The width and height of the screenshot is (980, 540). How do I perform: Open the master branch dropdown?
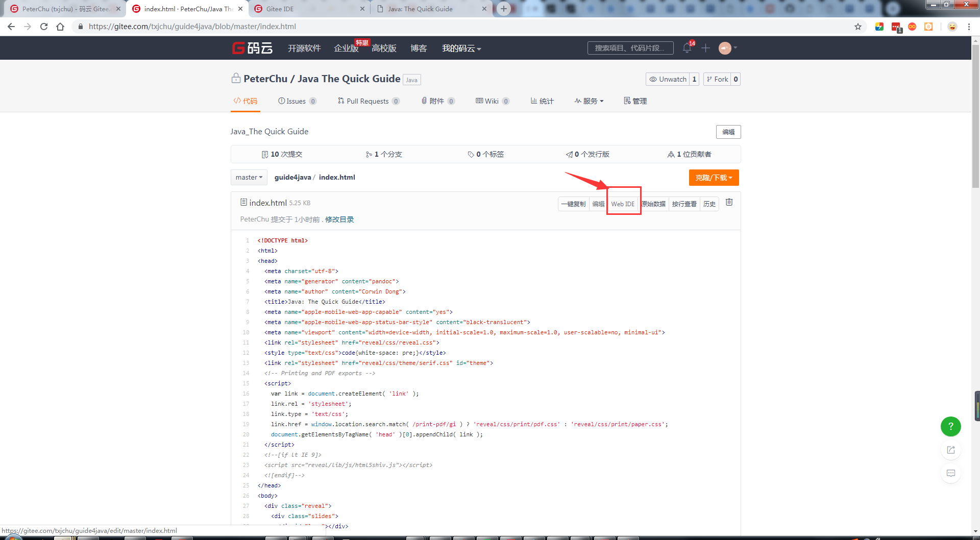click(249, 177)
